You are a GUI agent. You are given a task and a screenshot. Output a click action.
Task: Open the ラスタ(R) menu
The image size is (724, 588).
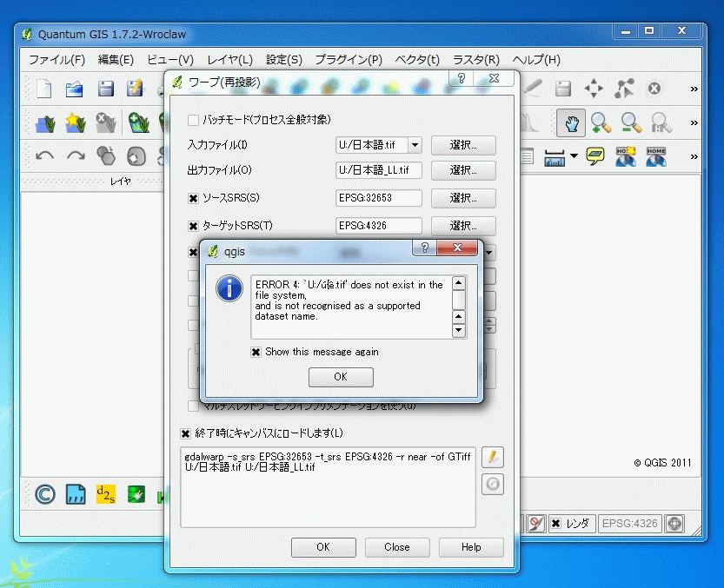tap(475, 60)
